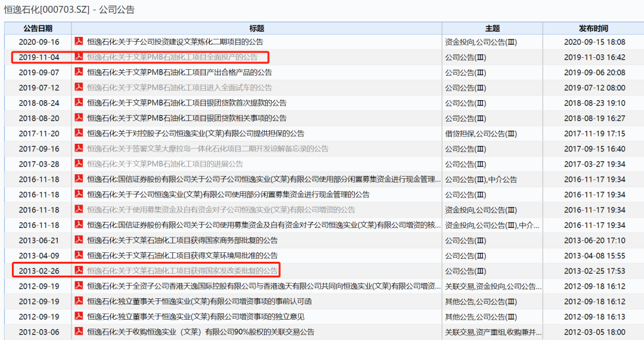
Task: Click publish time 2019-11-03 16:42
Action: (x=595, y=57)
